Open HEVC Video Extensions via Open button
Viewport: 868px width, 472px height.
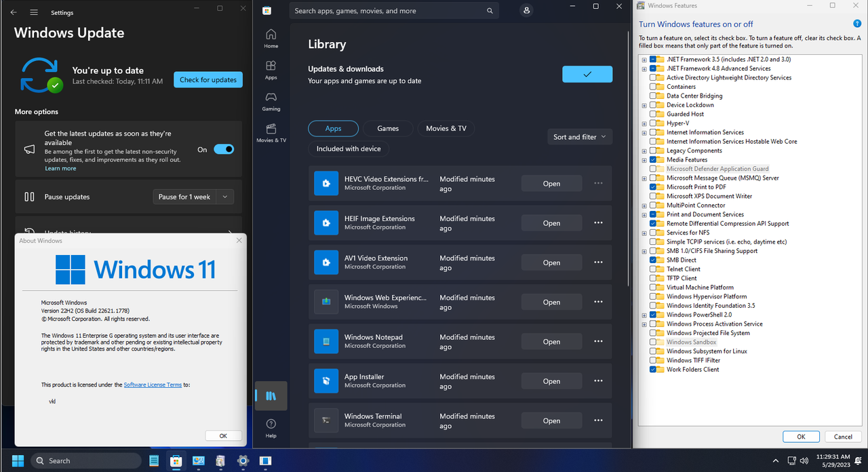coord(551,183)
